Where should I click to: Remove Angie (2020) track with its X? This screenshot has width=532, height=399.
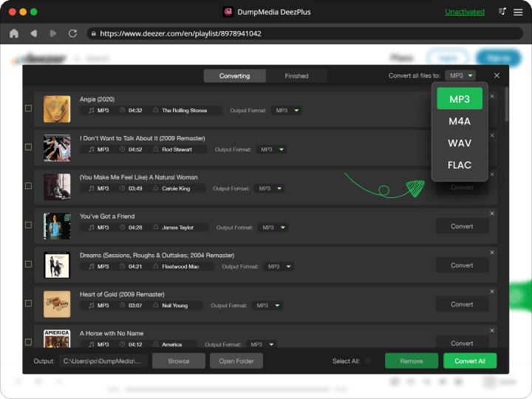[x=492, y=96]
